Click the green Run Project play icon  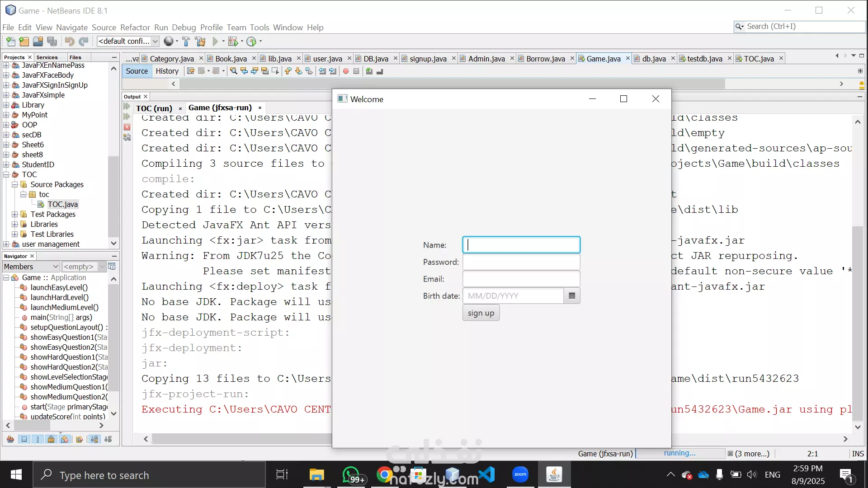click(215, 42)
